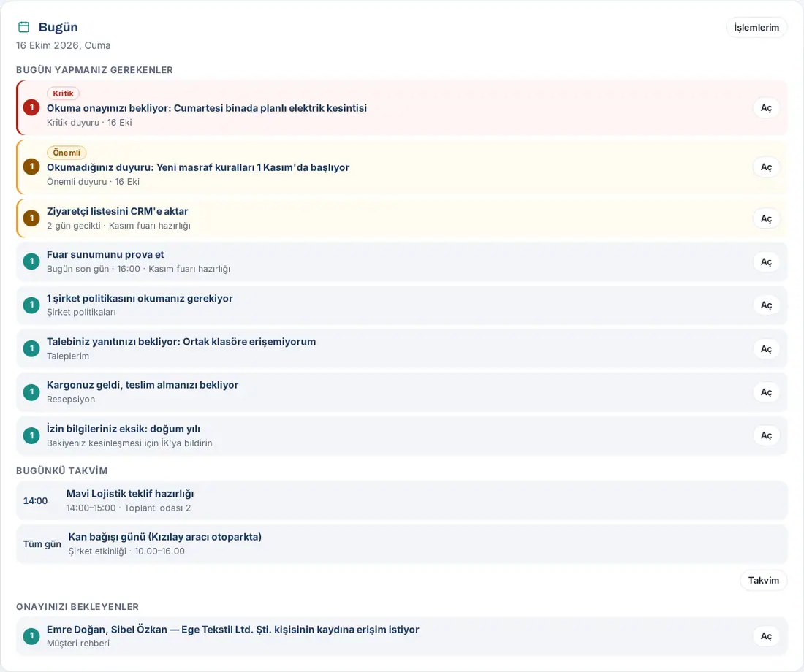Click the 'Ziyaretçi listesini CRM'e aktar' title
The height and width of the screenshot is (672, 804).
[x=118, y=211]
